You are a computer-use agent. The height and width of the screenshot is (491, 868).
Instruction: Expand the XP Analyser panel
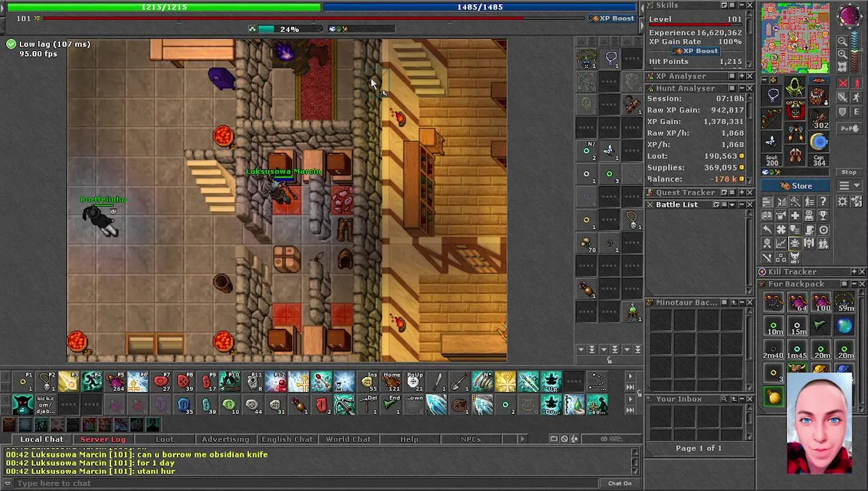[740, 76]
